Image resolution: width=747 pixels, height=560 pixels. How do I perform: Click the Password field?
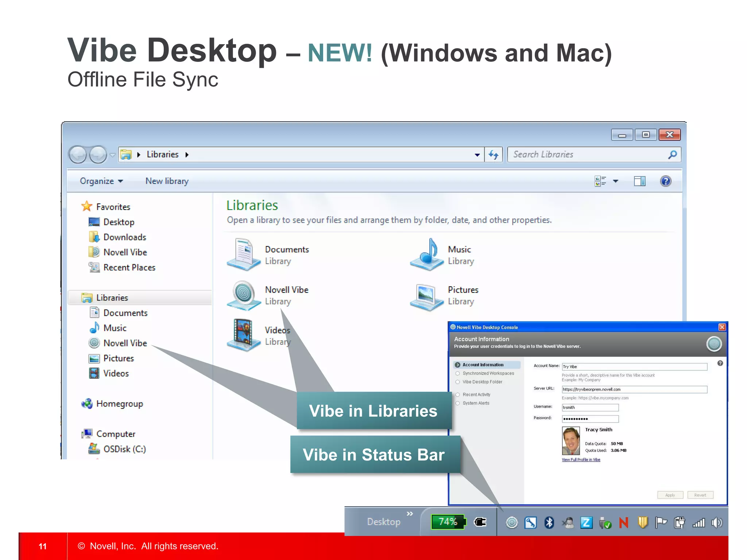590,419
